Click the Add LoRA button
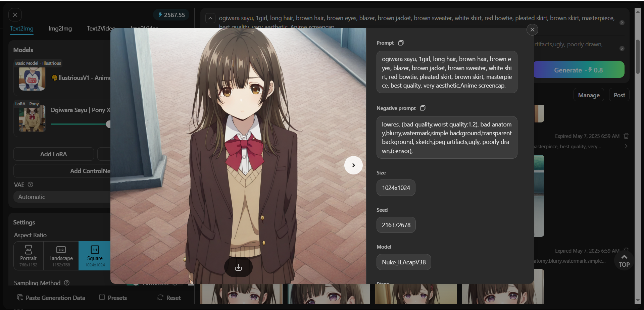This screenshot has width=644, height=310. [54, 154]
